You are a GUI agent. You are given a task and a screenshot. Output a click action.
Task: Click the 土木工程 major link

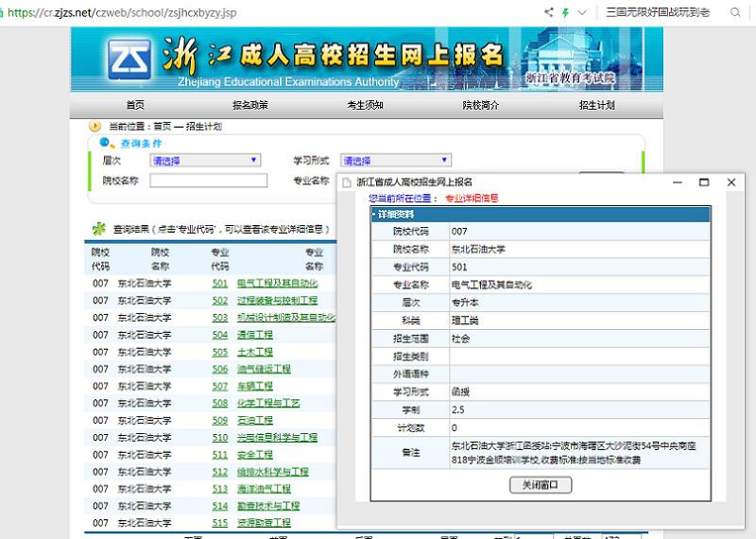point(255,353)
